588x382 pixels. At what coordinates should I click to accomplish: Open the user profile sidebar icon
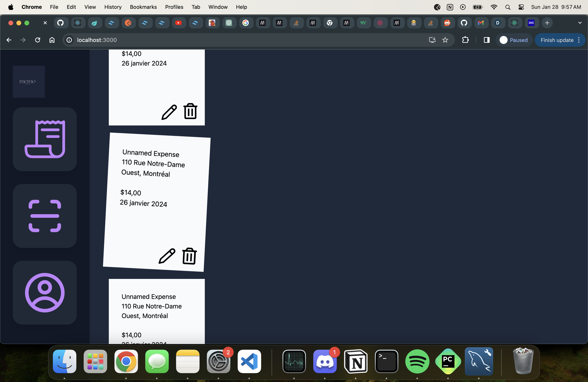pyautogui.click(x=45, y=293)
